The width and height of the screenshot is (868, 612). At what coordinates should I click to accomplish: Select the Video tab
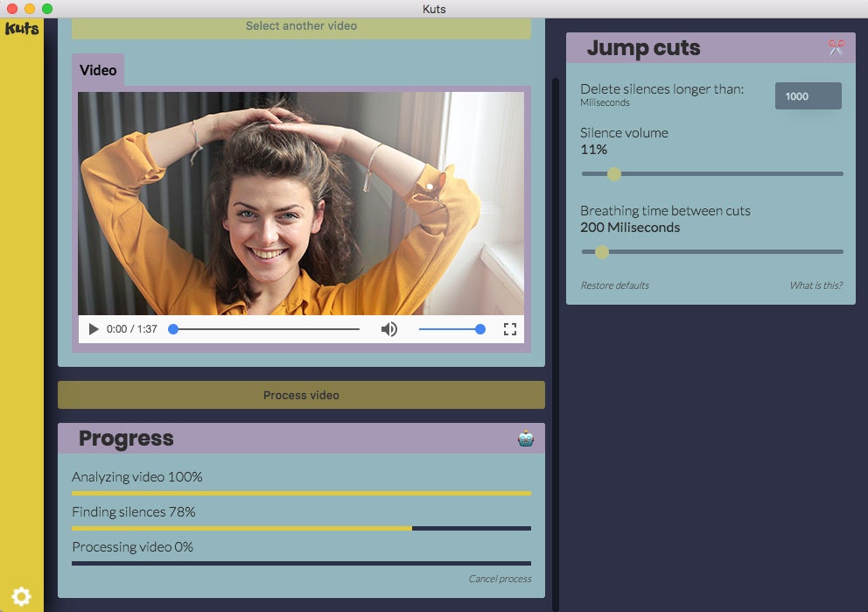pos(98,70)
